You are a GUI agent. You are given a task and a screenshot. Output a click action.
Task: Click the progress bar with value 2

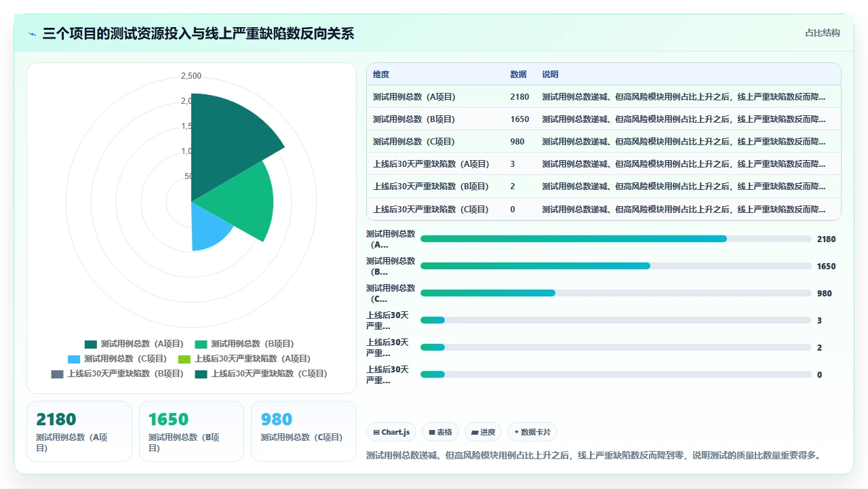616,347
